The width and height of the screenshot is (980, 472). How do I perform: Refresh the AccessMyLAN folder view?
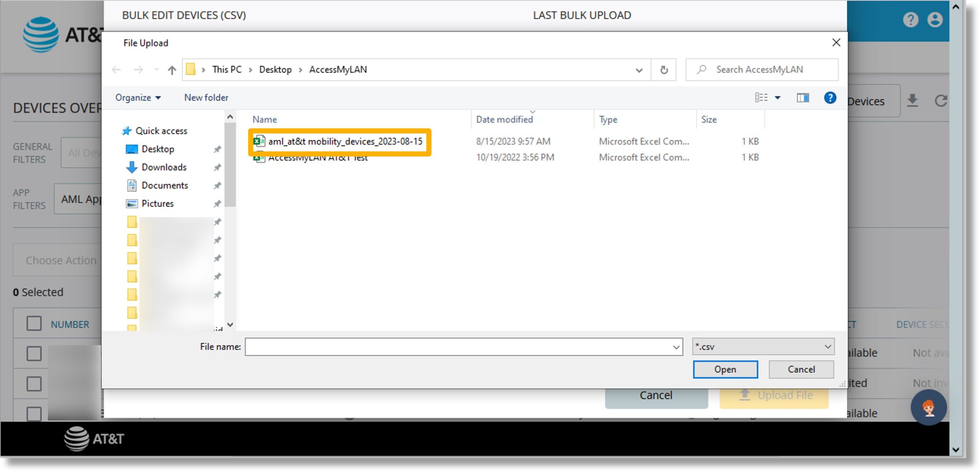tap(664, 70)
